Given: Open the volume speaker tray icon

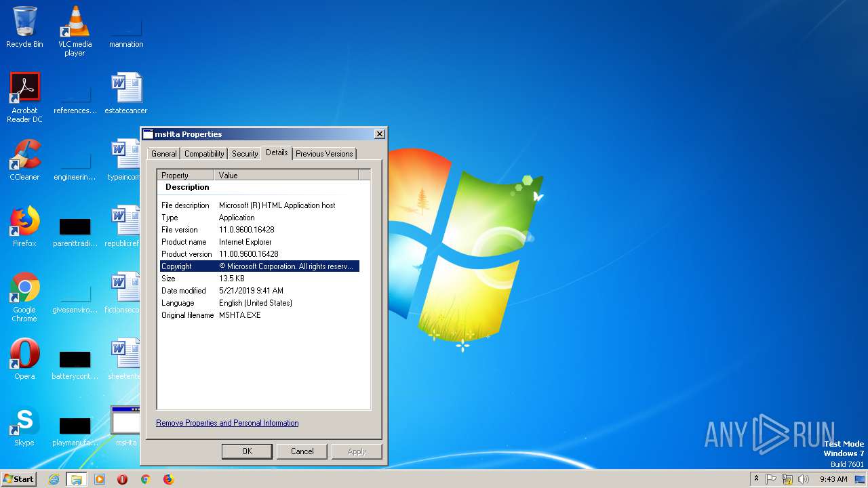Looking at the screenshot, I should point(804,479).
